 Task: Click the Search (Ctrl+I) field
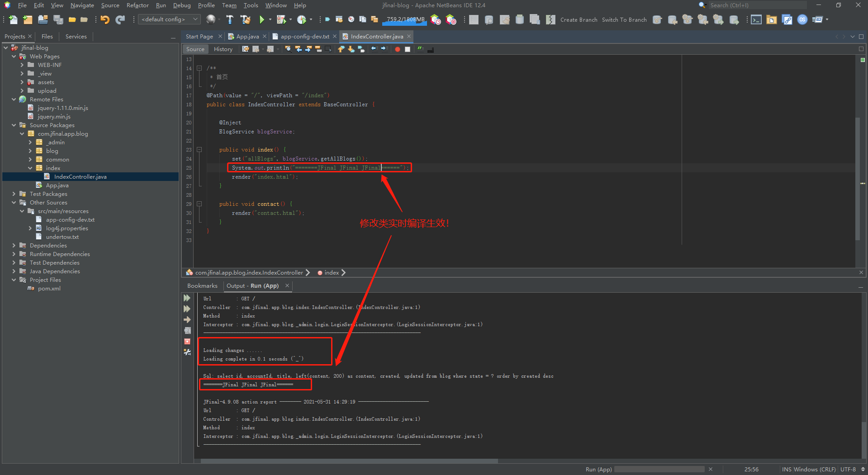[758, 5]
